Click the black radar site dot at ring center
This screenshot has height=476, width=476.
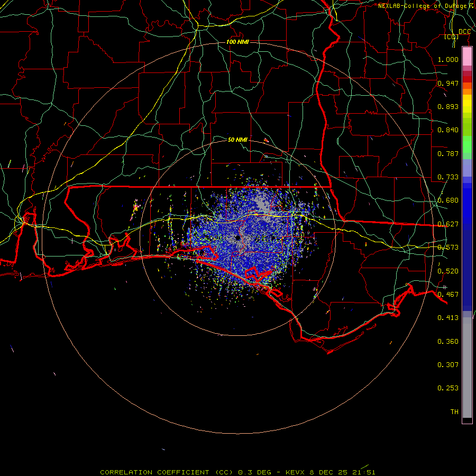tap(237, 237)
